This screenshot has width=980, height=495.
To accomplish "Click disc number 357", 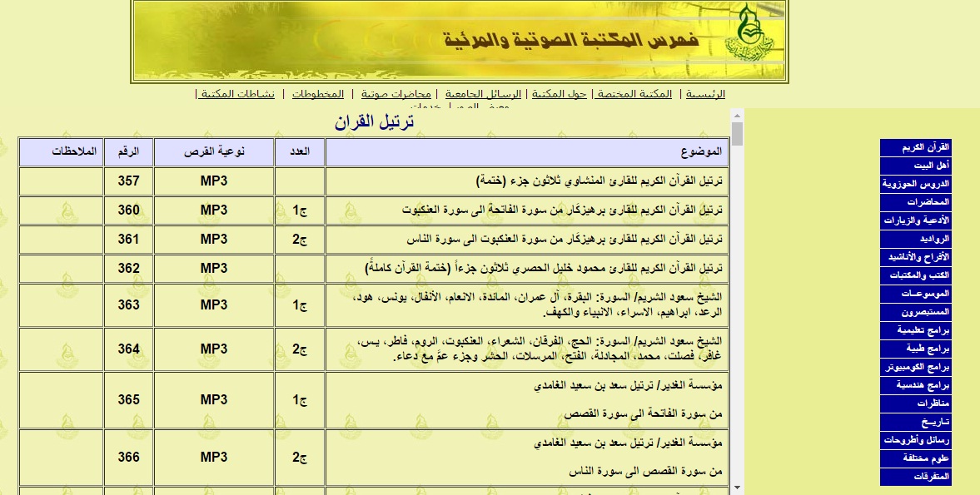I will 129,181.
